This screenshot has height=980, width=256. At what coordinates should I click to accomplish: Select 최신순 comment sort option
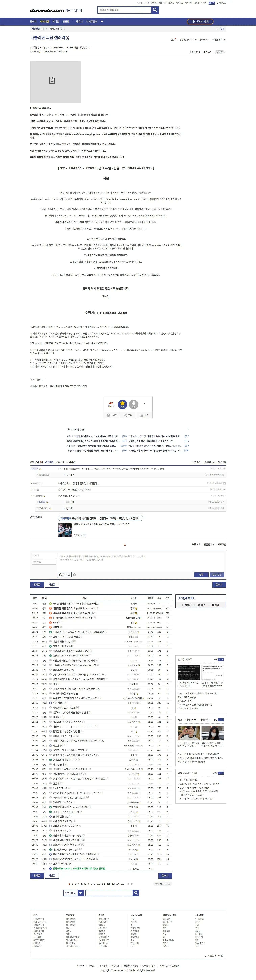coord(60,462)
